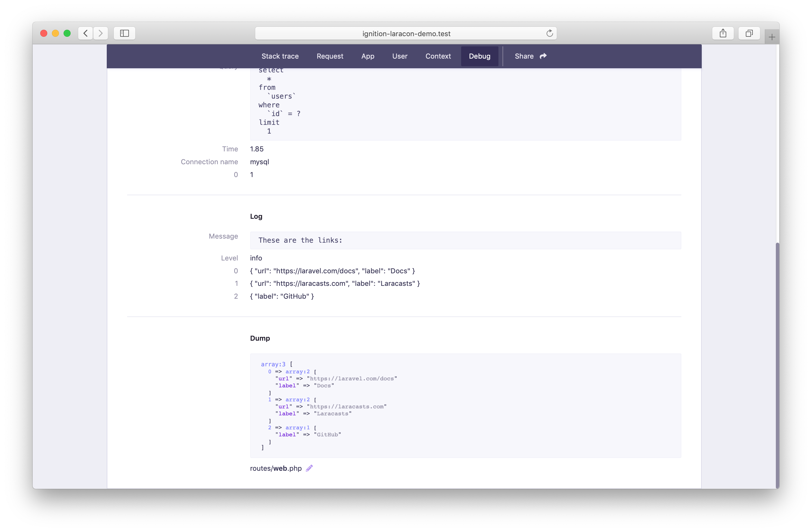Reload the page using the refresh icon
812x532 pixels.
[549, 33]
